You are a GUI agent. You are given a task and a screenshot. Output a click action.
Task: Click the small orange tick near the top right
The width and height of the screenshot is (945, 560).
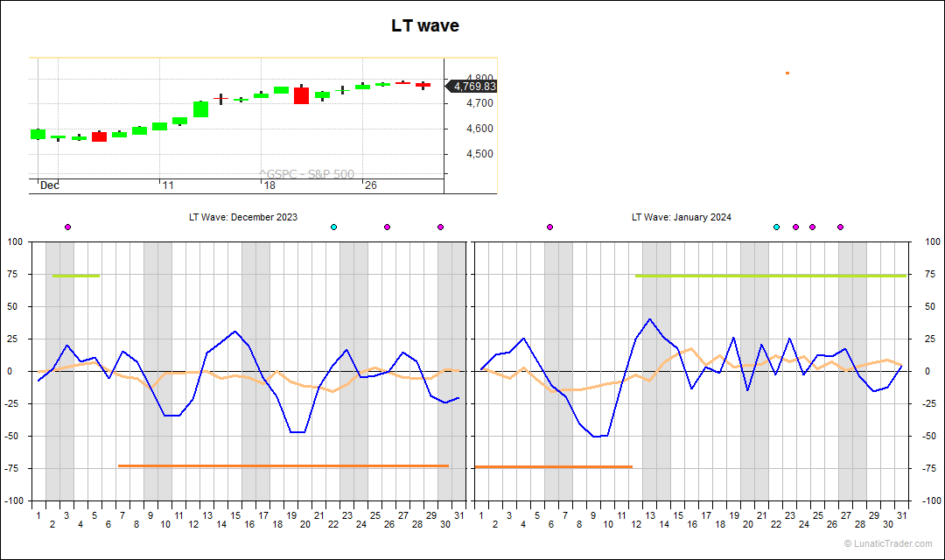pyautogui.click(x=787, y=73)
